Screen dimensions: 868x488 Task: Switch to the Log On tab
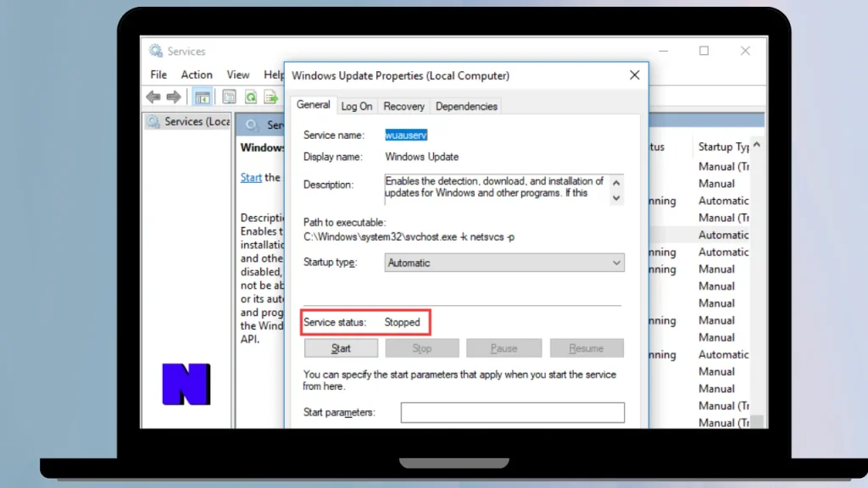[357, 106]
